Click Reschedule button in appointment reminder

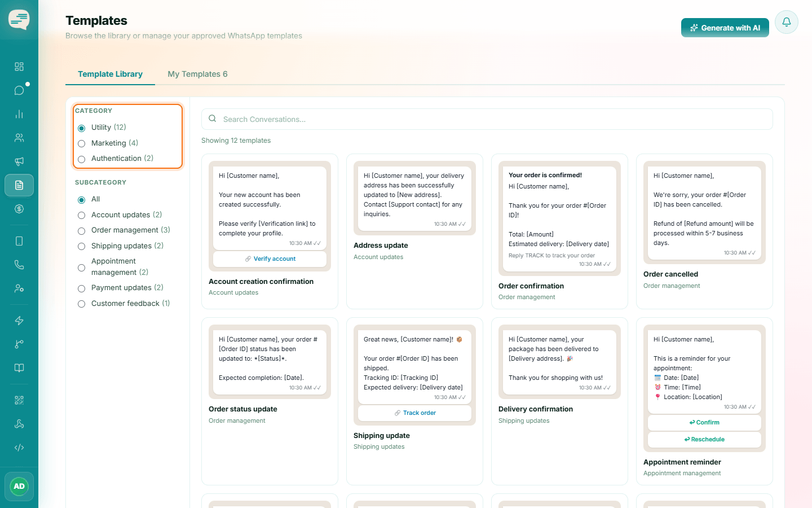click(704, 439)
